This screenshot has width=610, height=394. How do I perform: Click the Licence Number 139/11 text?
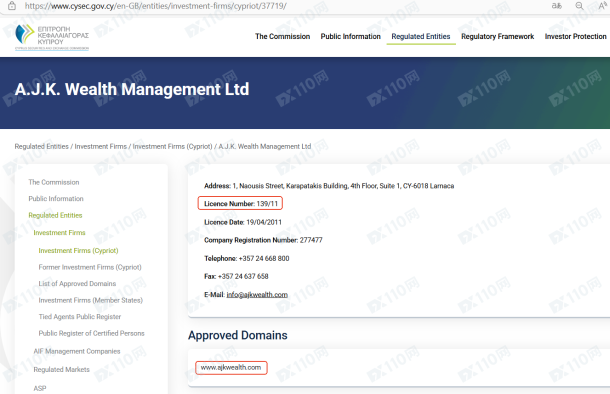[241, 203]
